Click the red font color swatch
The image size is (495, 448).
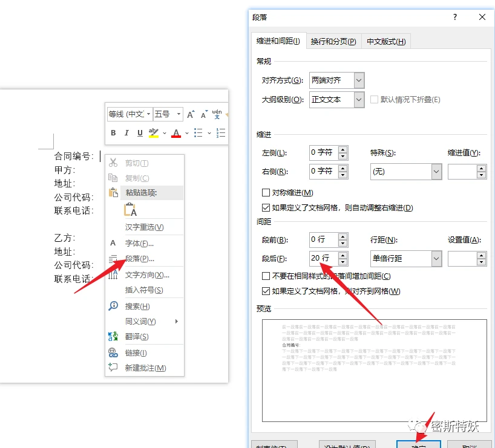tap(175, 132)
